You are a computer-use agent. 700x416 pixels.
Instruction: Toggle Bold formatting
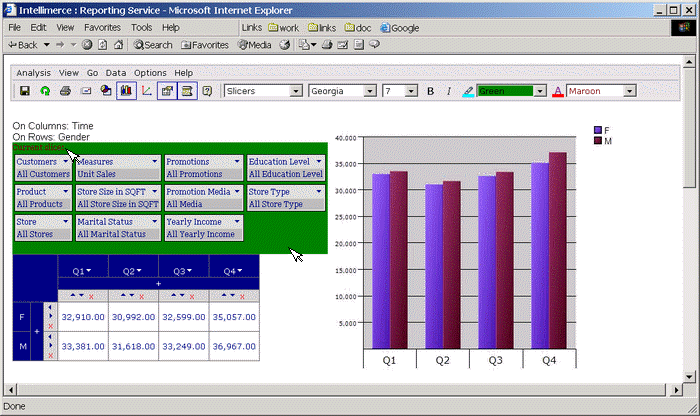coord(430,91)
